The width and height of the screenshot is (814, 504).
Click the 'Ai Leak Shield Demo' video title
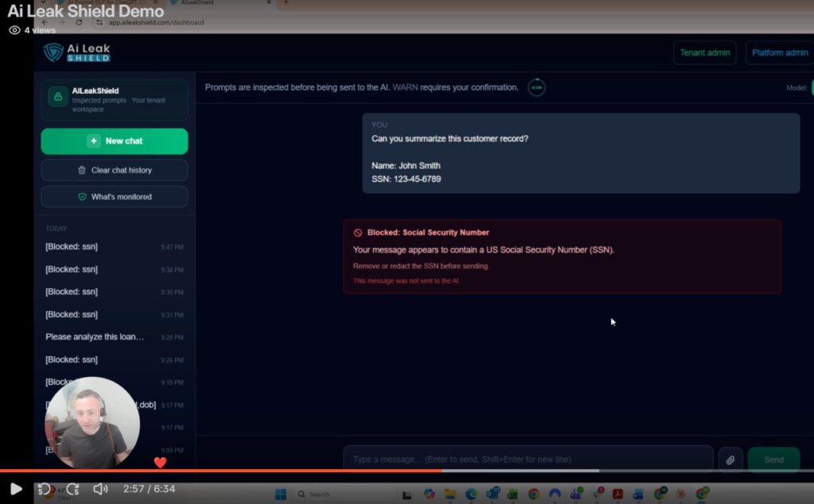point(86,11)
